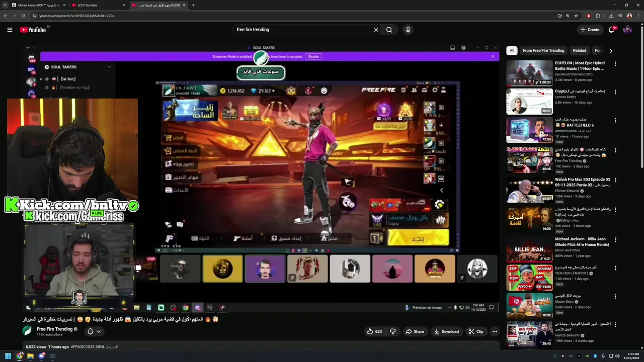This screenshot has height=362, width=644.
Task: Start voice search with microphone
Action: (x=408, y=30)
